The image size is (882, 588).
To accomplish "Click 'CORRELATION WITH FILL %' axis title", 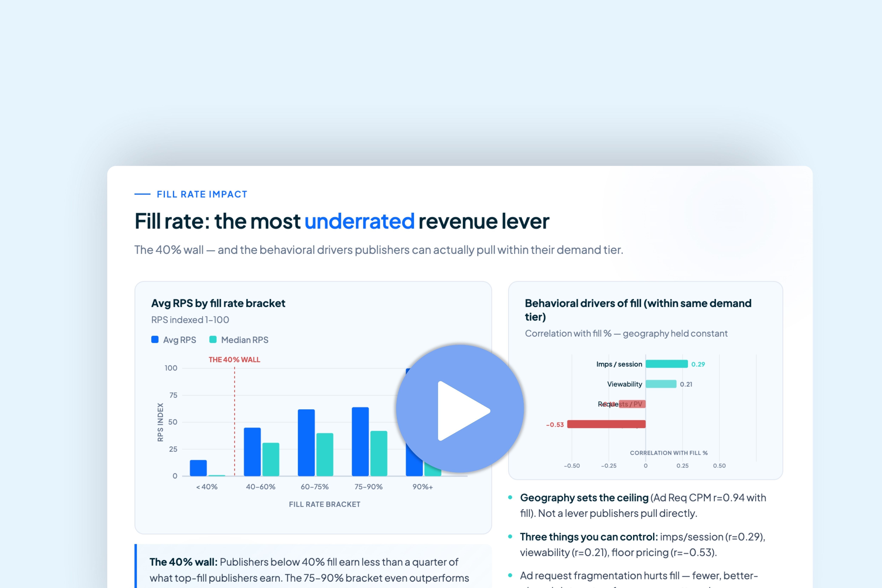I will (669, 453).
